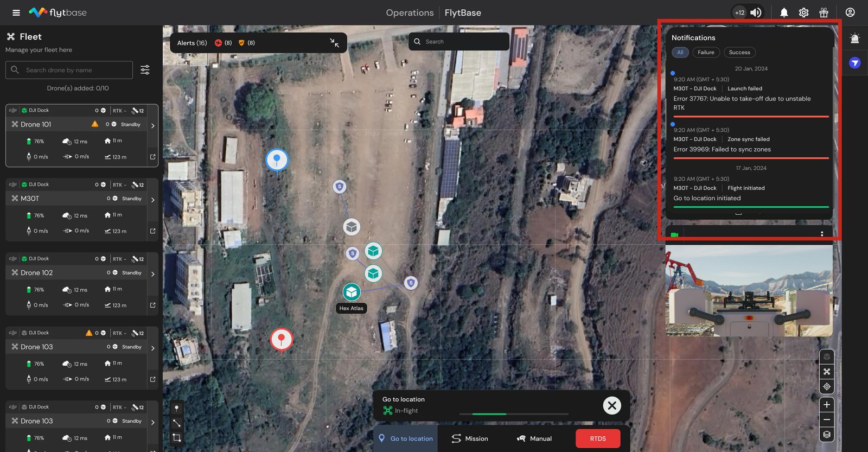Image resolution: width=868 pixels, height=452 pixels.
Task: Collapse the Alerts panel
Action: 335,43
